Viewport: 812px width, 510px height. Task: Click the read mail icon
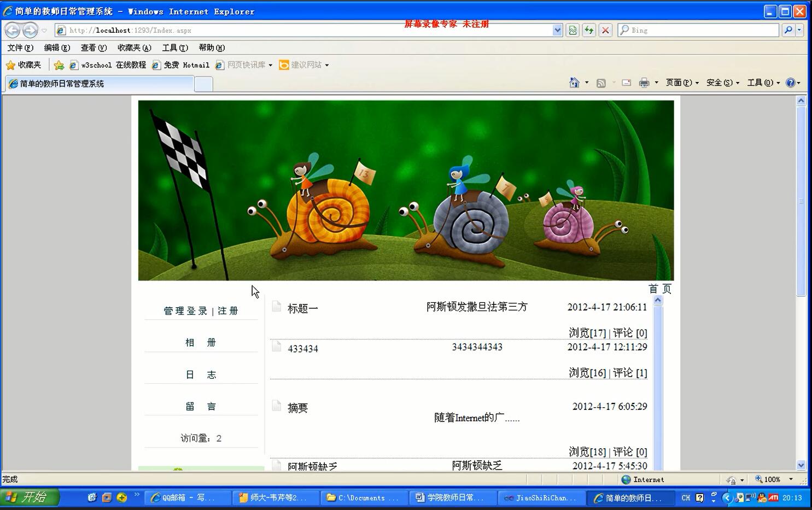coord(627,83)
